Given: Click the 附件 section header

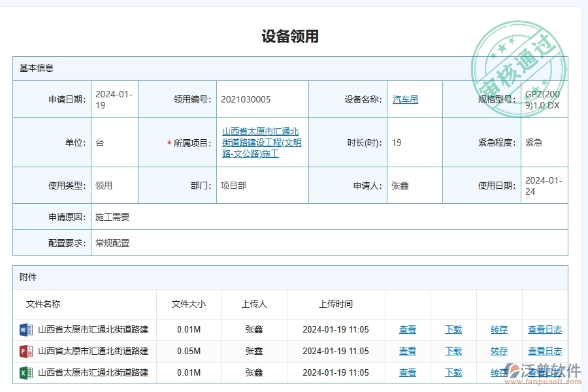Looking at the screenshot, I should coord(29,277).
